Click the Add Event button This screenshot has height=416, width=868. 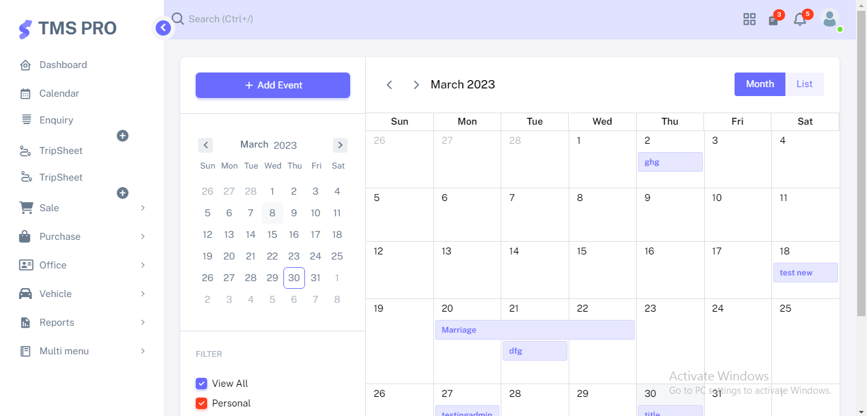[x=273, y=85]
